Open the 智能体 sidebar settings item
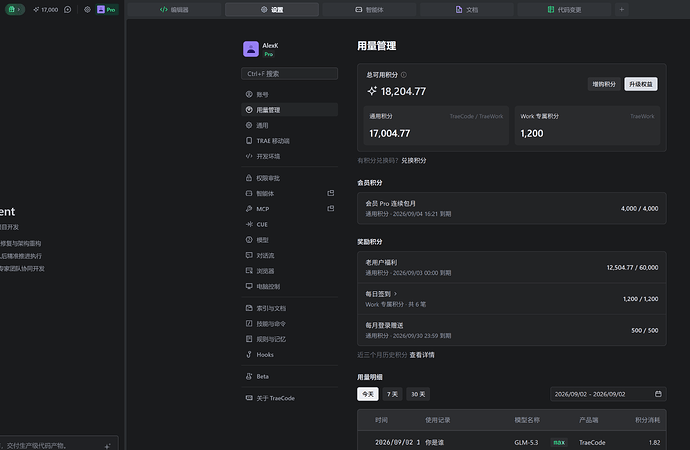Viewport: 690px width, 450px height. pyautogui.click(x=289, y=194)
